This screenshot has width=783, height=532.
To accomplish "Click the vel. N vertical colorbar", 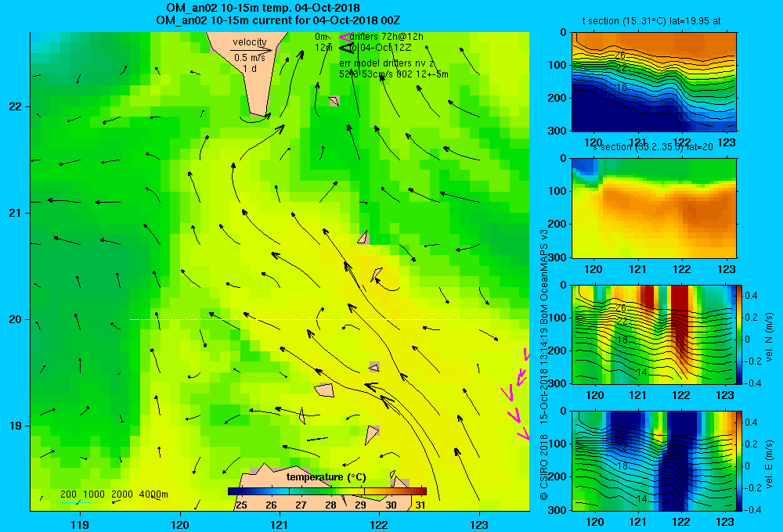I will (739, 334).
